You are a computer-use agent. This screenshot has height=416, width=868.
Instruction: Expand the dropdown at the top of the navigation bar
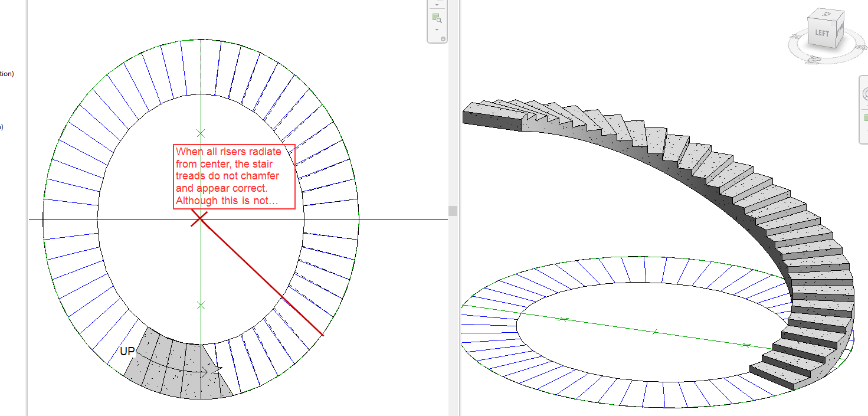(x=437, y=5)
